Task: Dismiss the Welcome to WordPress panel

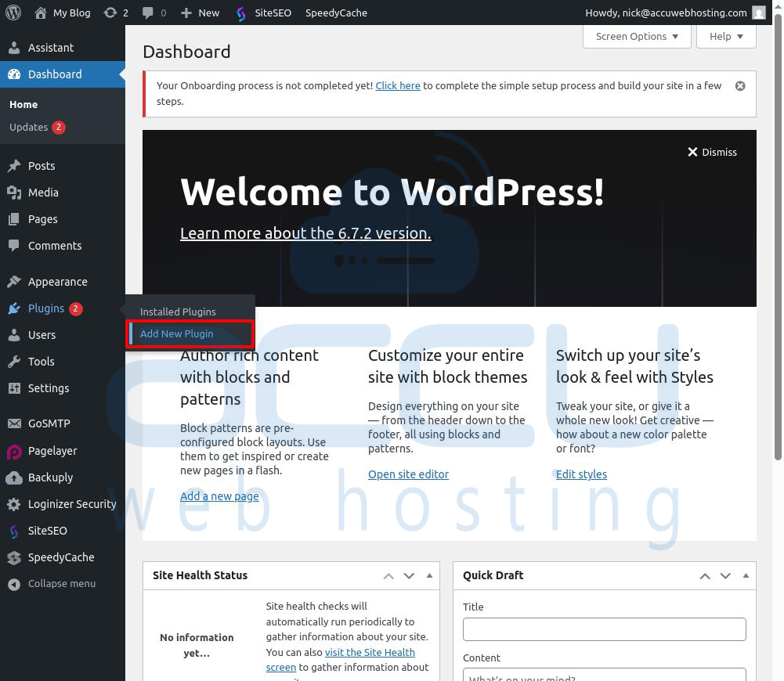Action: point(712,152)
